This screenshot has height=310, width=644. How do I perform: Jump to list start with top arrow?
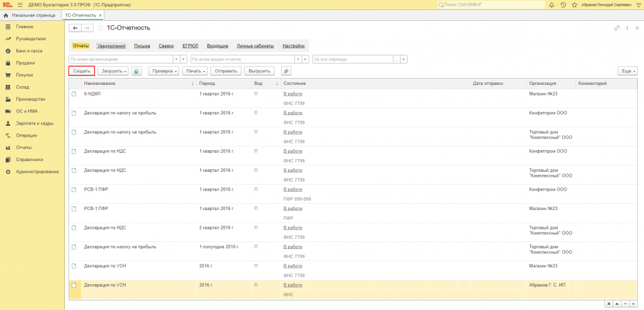[x=608, y=304]
